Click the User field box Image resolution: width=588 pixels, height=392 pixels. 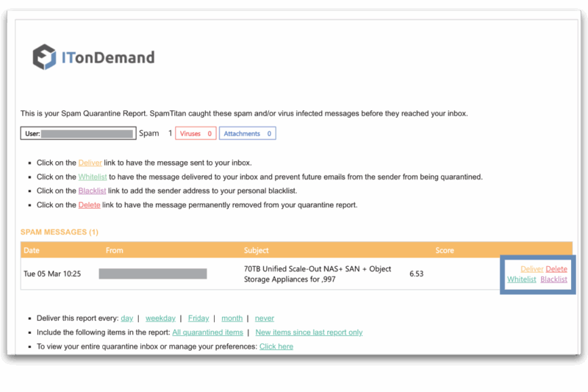click(79, 134)
